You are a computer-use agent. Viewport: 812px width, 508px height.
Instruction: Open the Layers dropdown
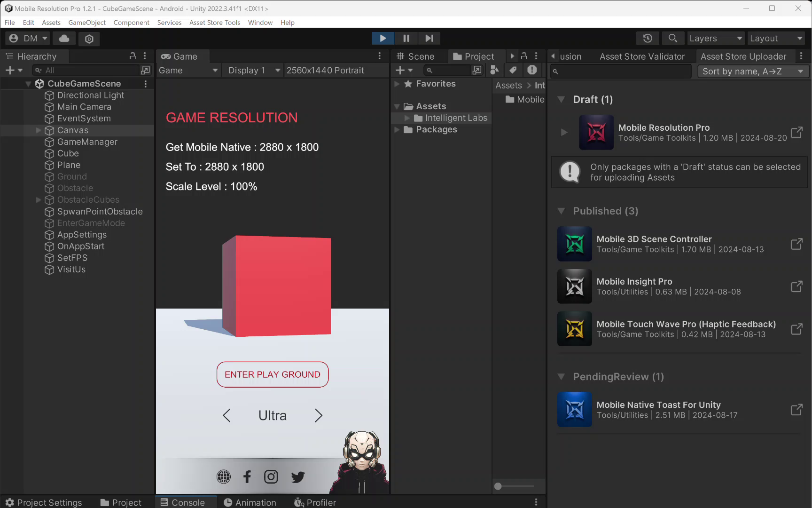(x=716, y=39)
